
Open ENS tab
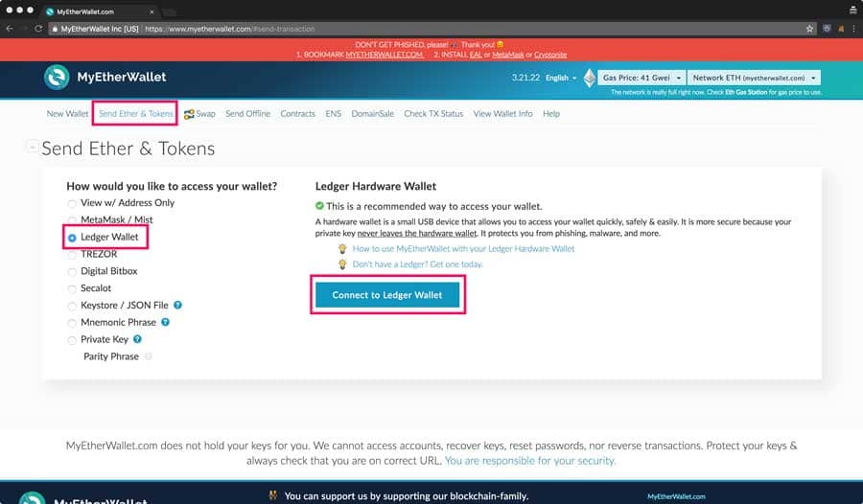click(333, 113)
